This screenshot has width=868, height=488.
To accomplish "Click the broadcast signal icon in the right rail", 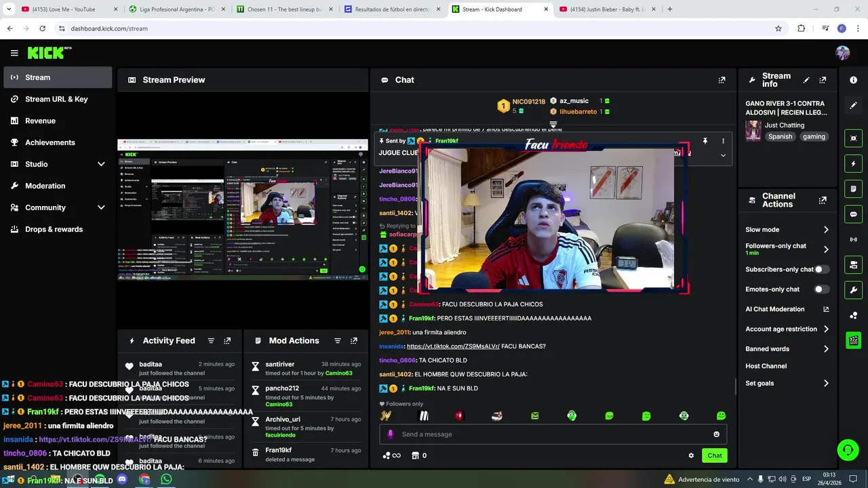I will click(x=853, y=239).
